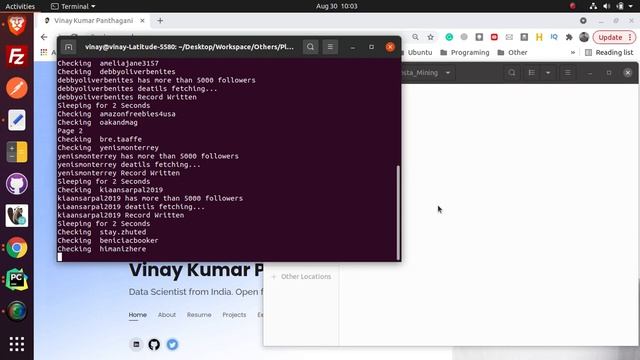Toggle file manager list view icon
The image size is (640, 360).
531,73
